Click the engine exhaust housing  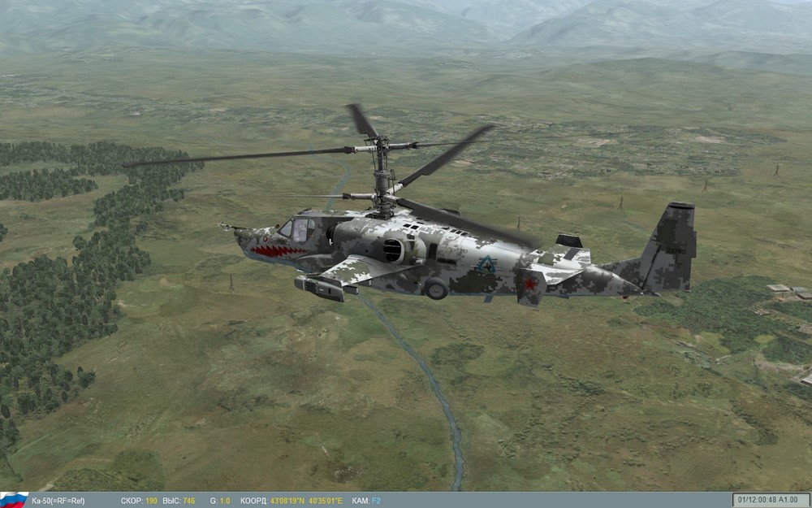click(x=393, y=249)
